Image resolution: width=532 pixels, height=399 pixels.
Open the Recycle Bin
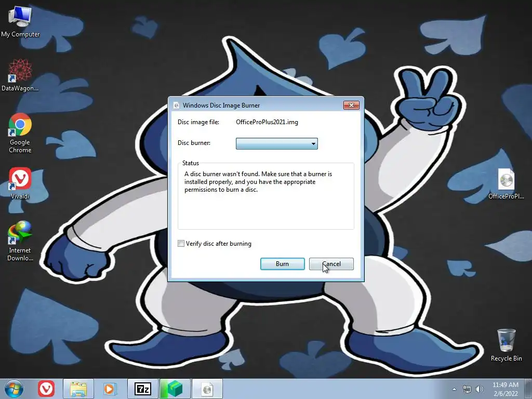[x=506, y=345]
